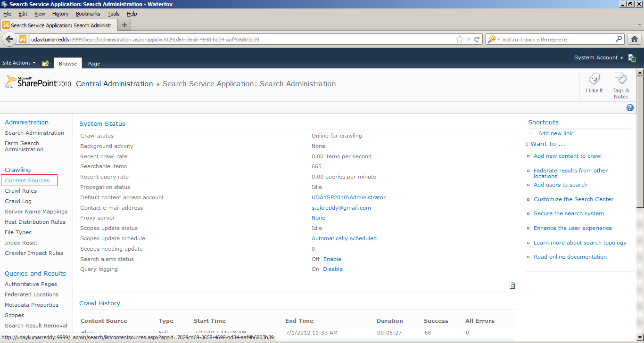Click Read online documentation

pyautogui.click(x=570, y=257)
